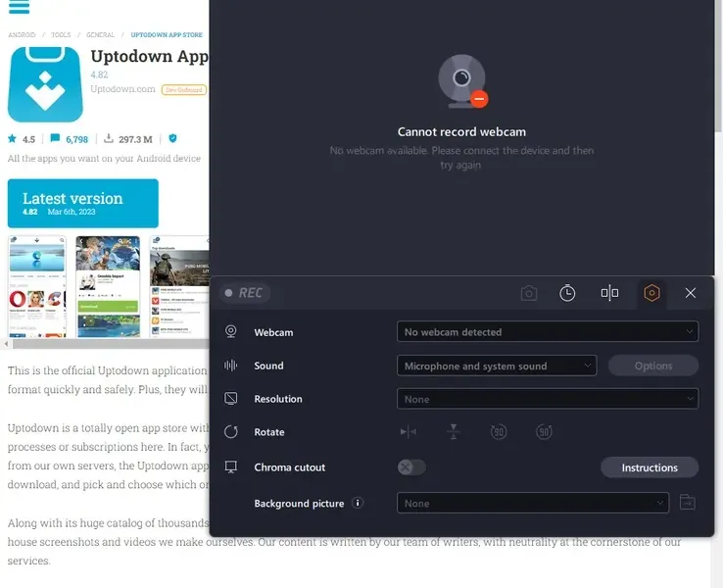Click the Uptodown.com developer link

coord(122,89)
